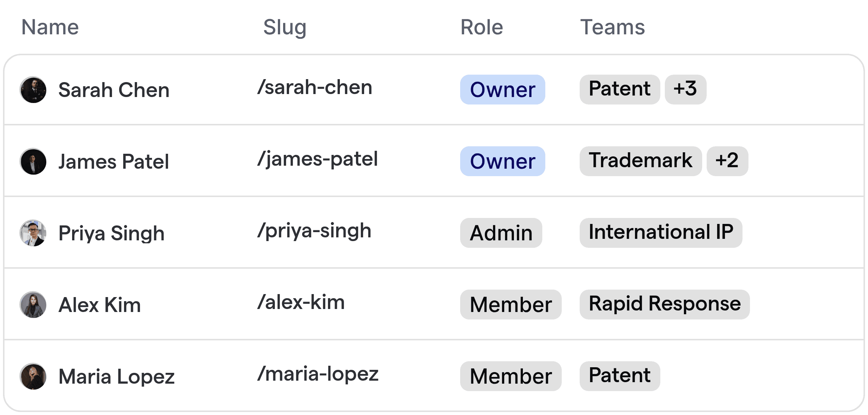The image size is (868, 415).
Task: Click Priya Singh's profile avatar
Action: tap(33, 233)
